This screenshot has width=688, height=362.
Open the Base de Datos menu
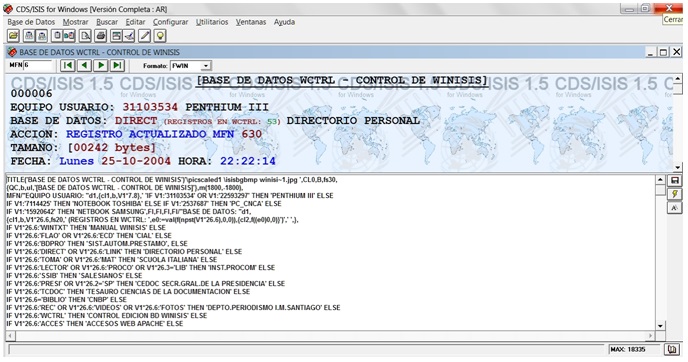tap(31, 22)
